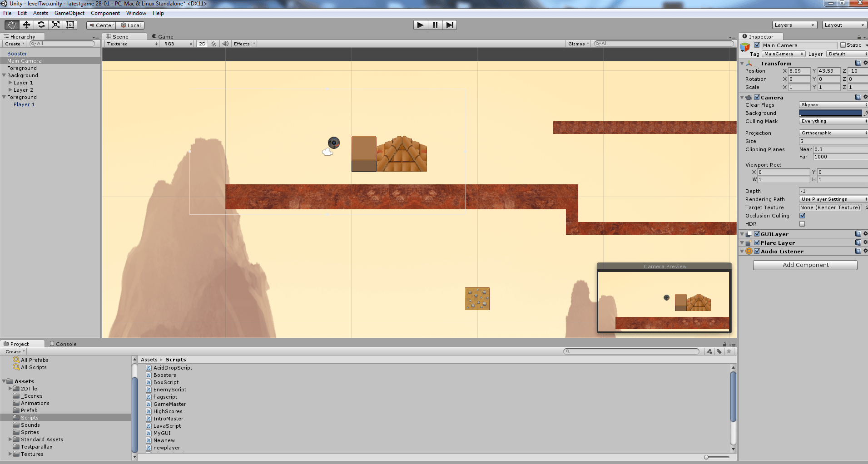The image size is (868, 464).
Task: Toggle scene audio speaker icon
Action: click(x=225, y=44)
